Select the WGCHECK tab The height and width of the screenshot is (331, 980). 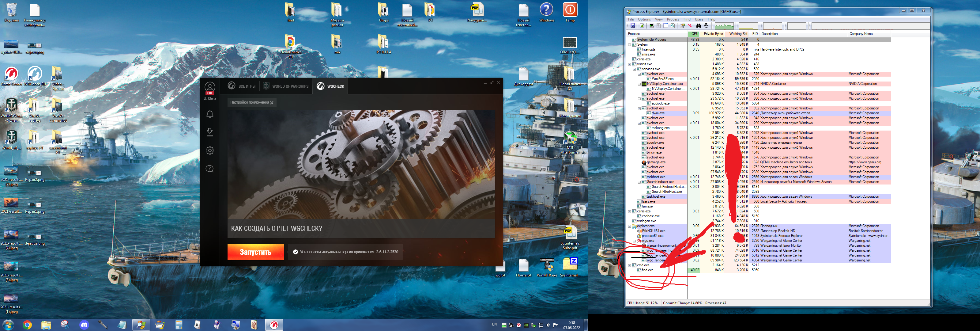click(x=330, y=86)
